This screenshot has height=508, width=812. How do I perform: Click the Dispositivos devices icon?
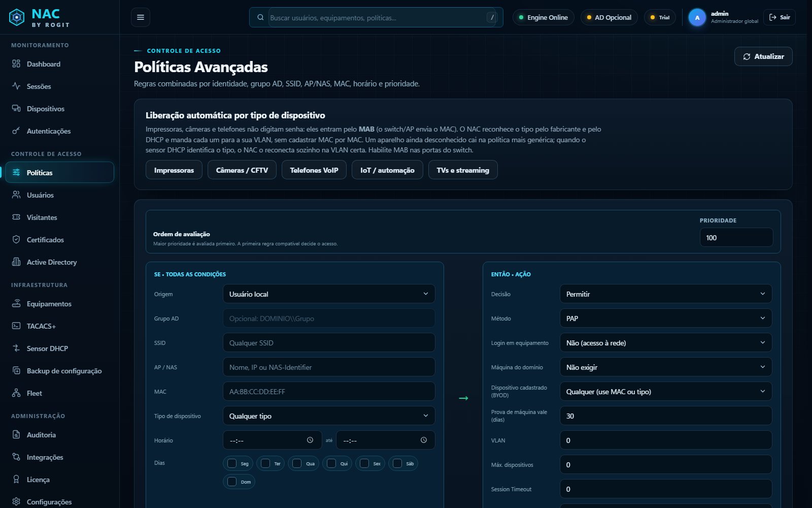(x=16, y=109)
